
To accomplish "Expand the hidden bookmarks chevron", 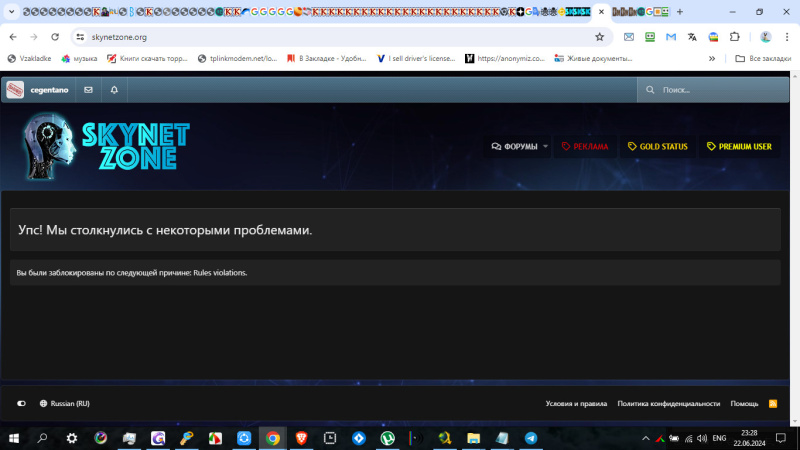I will pyautogui.click(x=712, y=59).
